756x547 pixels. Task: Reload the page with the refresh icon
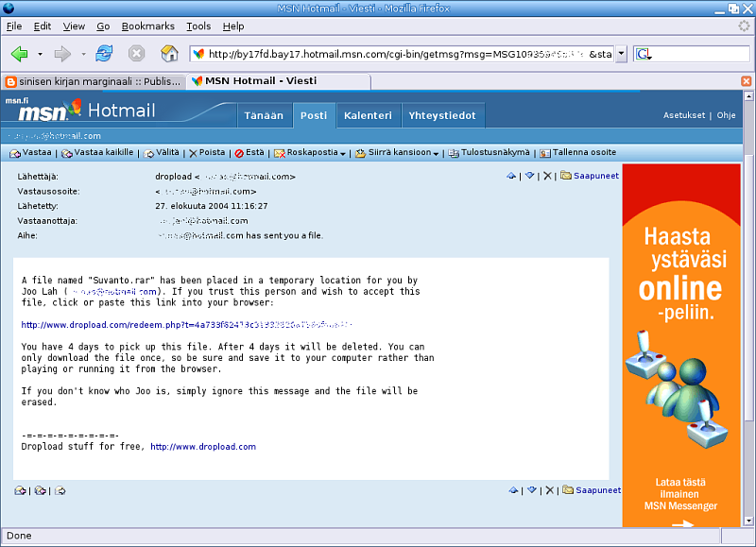[x=104, y=54]
